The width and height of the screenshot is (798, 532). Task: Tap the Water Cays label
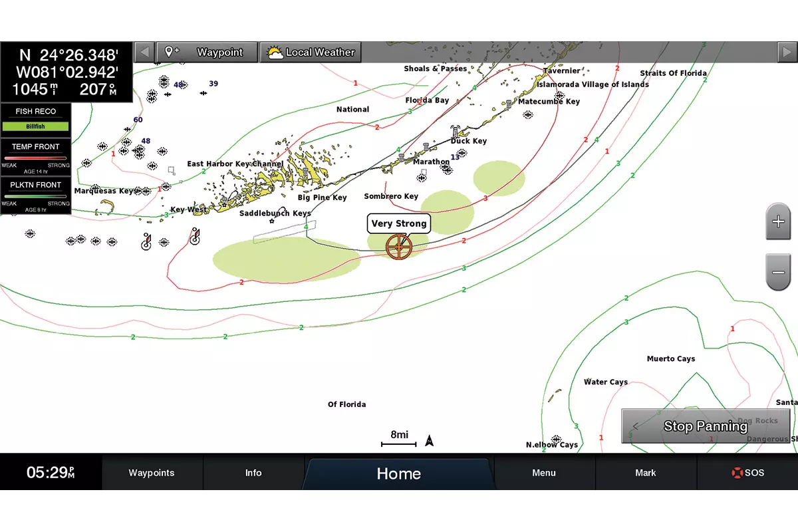(x=606, y=382)
